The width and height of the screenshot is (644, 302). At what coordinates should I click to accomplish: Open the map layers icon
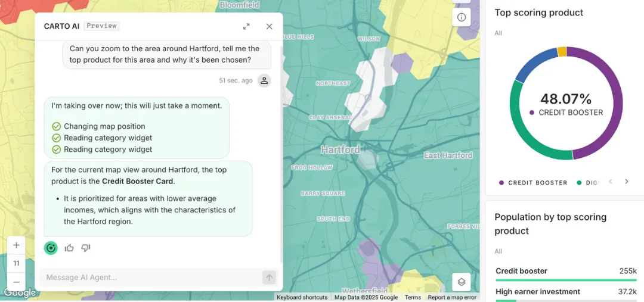pyautogui.click(x=461, y=282)
